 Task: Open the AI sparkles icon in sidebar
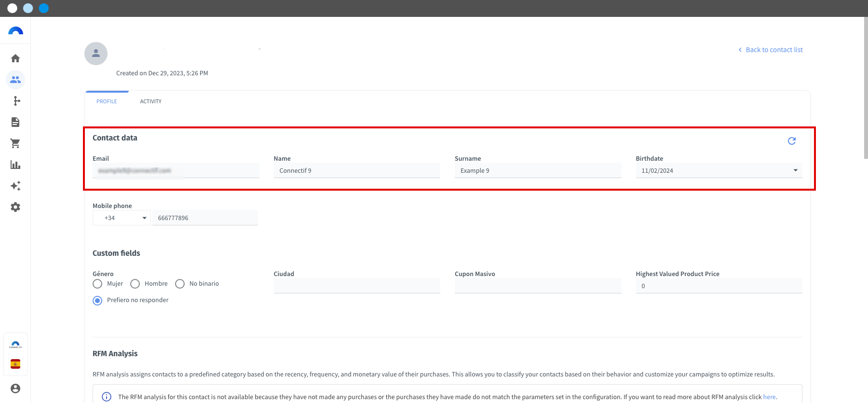click(15, 186)
